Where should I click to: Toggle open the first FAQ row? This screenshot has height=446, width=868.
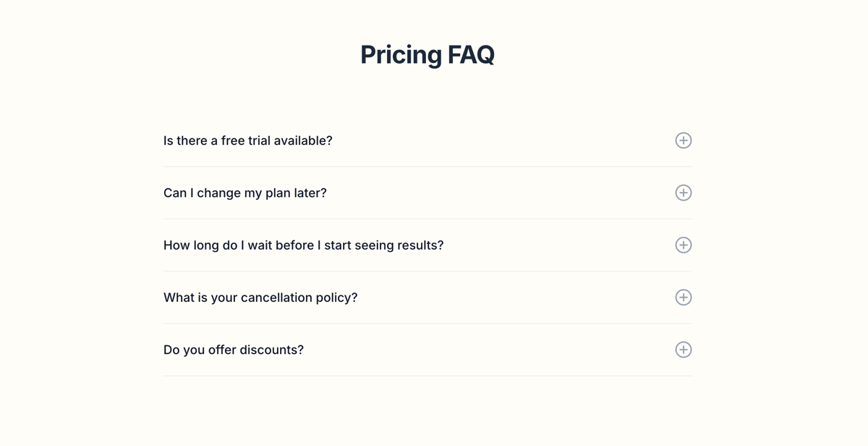click(x=427, y=140)
